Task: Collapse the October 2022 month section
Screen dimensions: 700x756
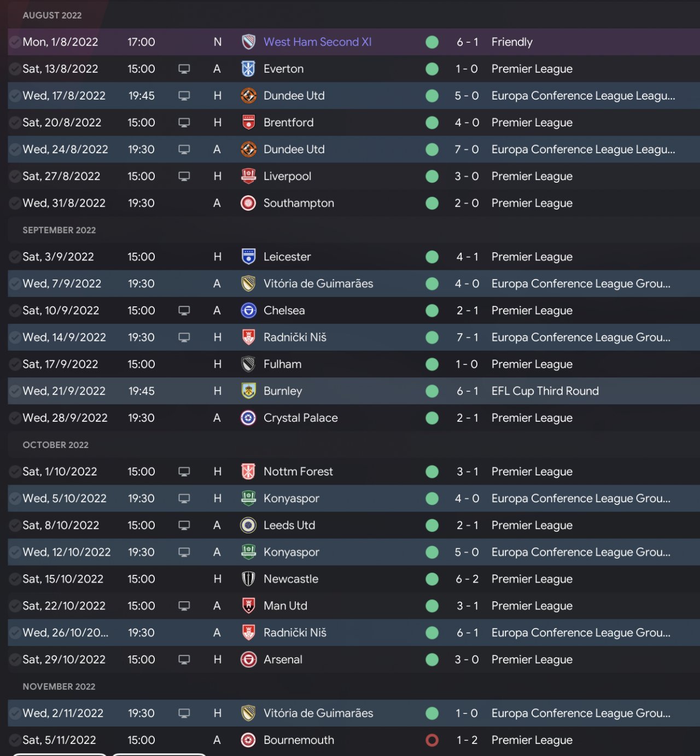Action: 55,445
